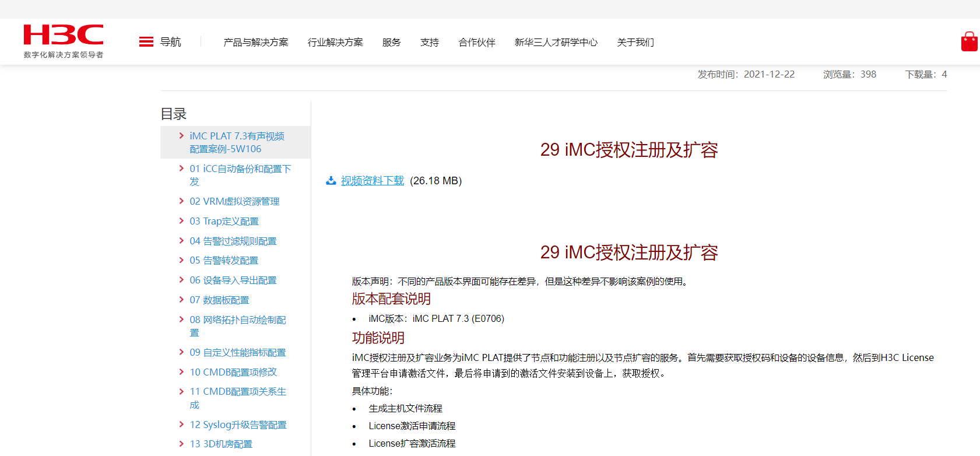Click the 目录 heading
This screenshot has height=456, width=980.
point(174,114)
